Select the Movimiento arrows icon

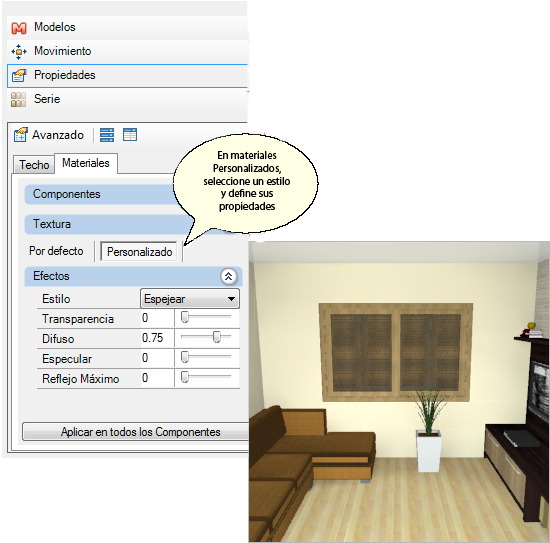click(19, 52)
